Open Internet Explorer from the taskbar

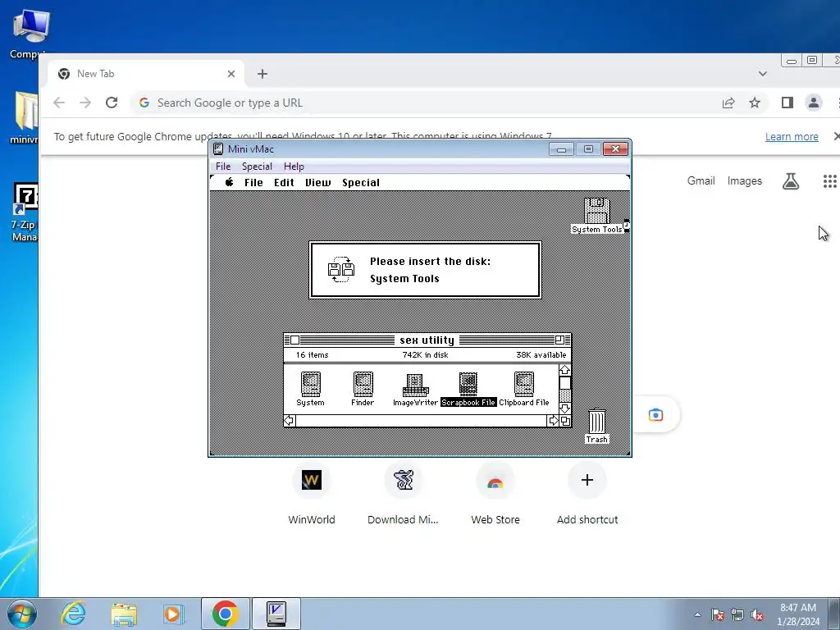[x=73, y=614]
